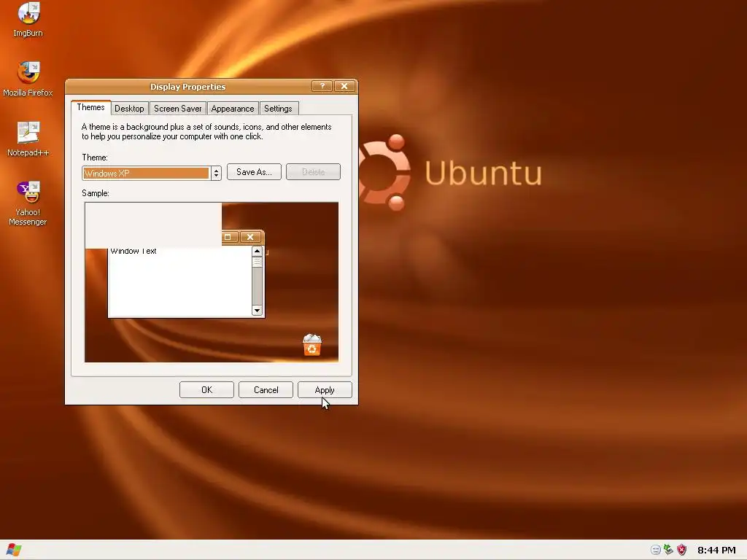Viewport: 747px width, 560px height.
Task: Click Cancel in Display Properties
Action: (266, 390)
